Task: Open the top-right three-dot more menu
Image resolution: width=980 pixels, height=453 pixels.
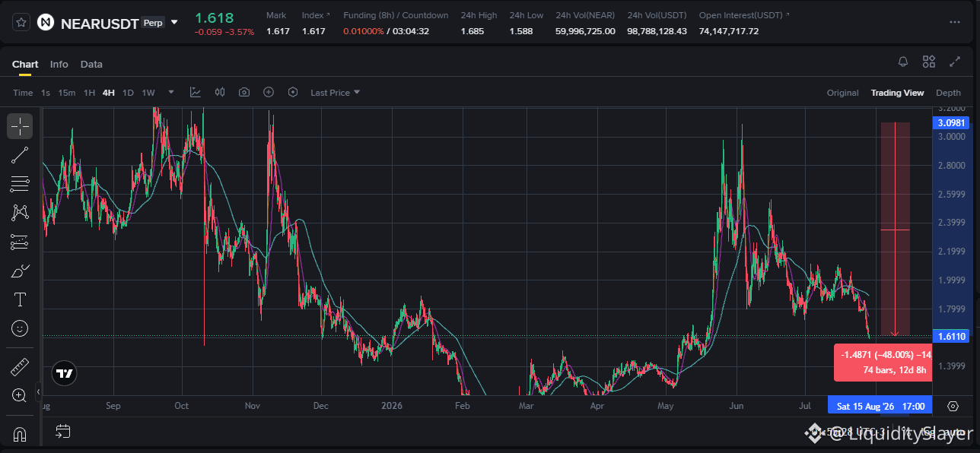Action: tap(955, 23)
